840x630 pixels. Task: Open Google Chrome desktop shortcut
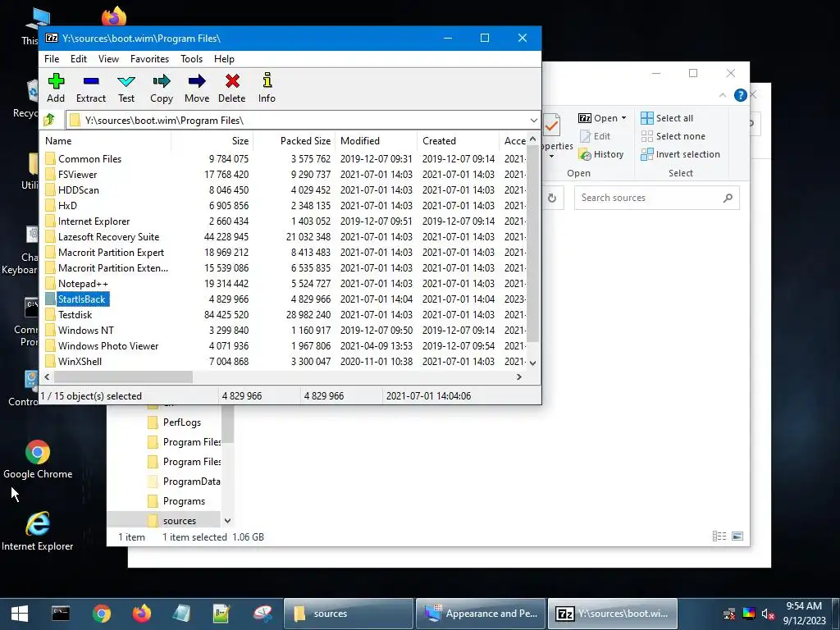pyautogui.click(x=38, y=459)
